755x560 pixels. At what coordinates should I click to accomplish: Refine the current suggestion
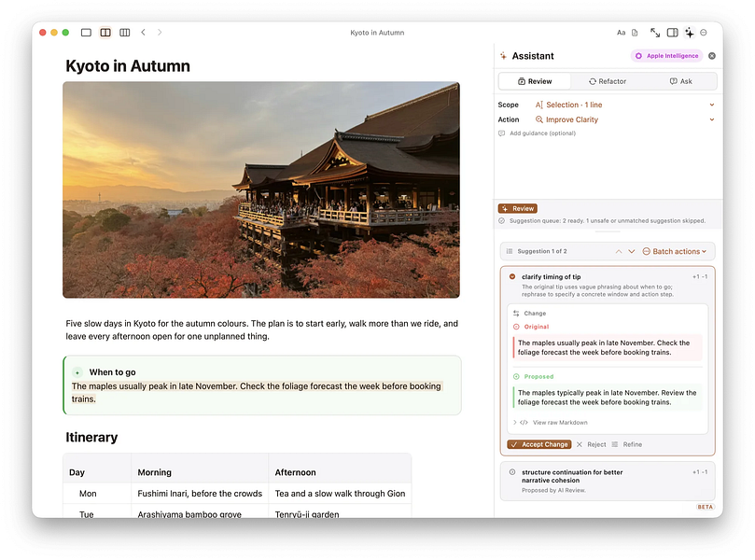tap(627, 444)
